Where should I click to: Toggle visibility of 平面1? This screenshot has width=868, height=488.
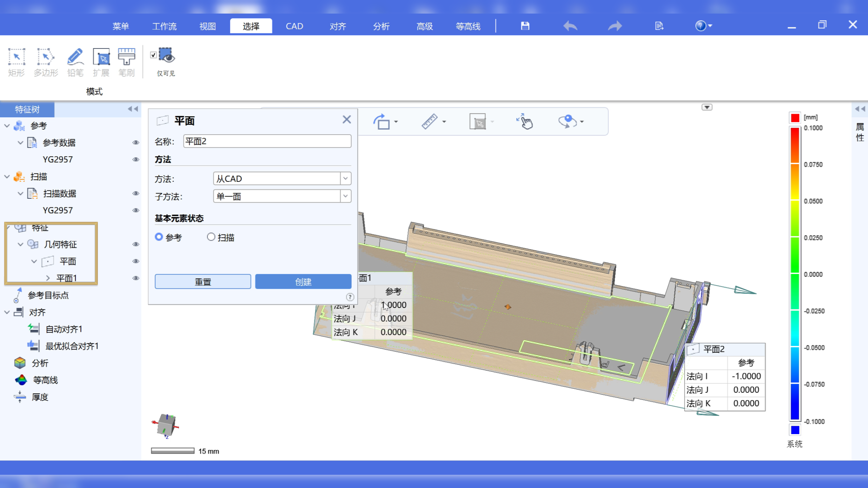coord(136,278)
